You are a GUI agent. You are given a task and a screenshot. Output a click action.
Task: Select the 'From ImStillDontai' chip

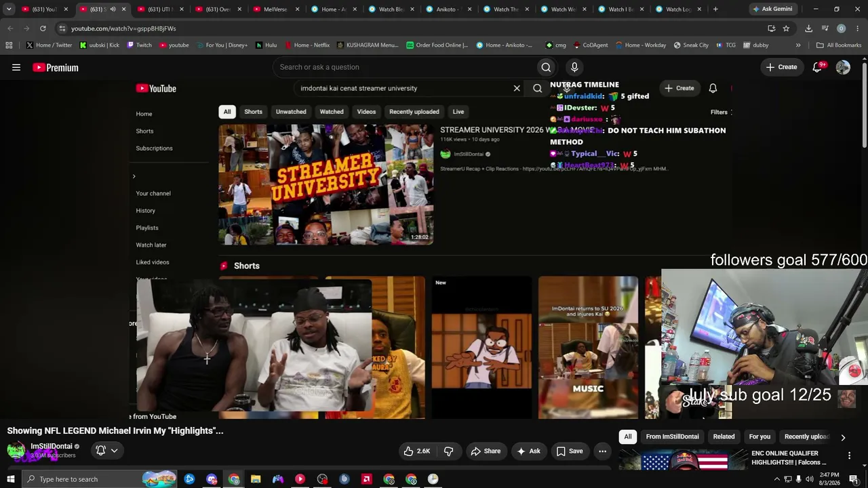point(672,436)
